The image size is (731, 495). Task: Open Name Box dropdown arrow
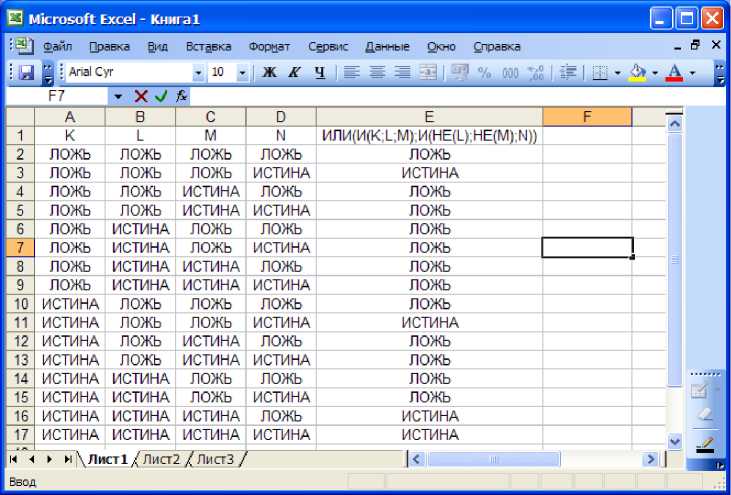[118, 96]
